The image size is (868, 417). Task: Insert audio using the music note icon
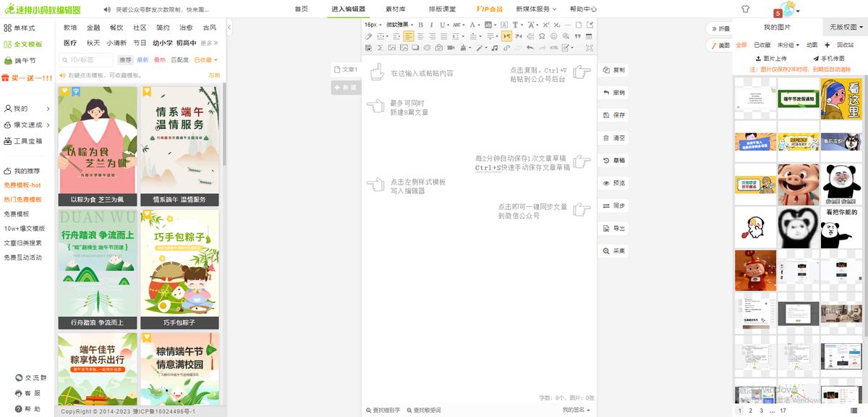[x=494, y=49]
